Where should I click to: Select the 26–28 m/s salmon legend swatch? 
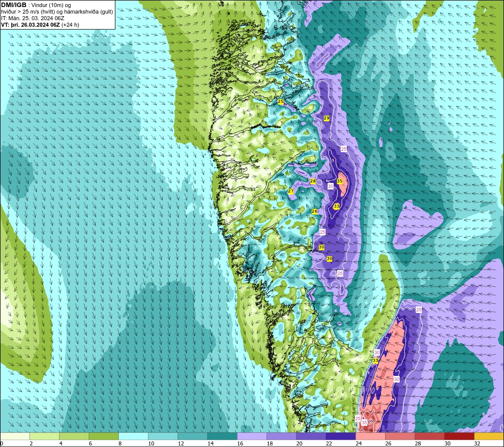[x=400, y=436]
